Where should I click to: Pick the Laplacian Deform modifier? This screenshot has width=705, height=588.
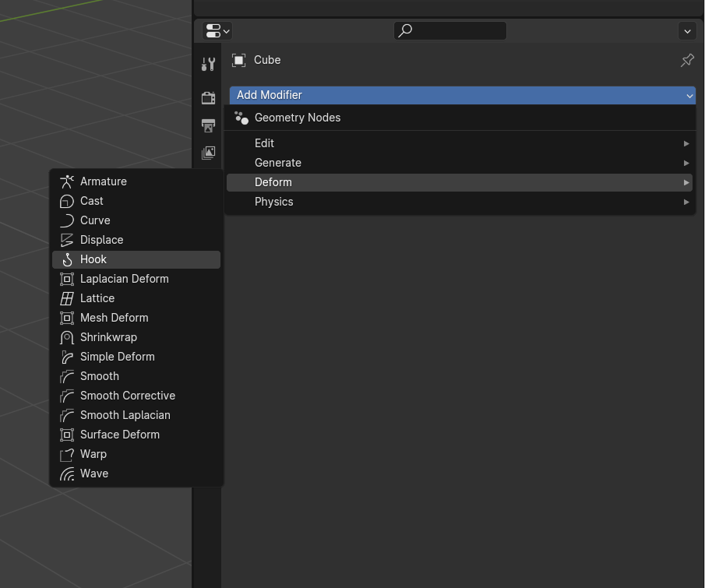point(136,279)
